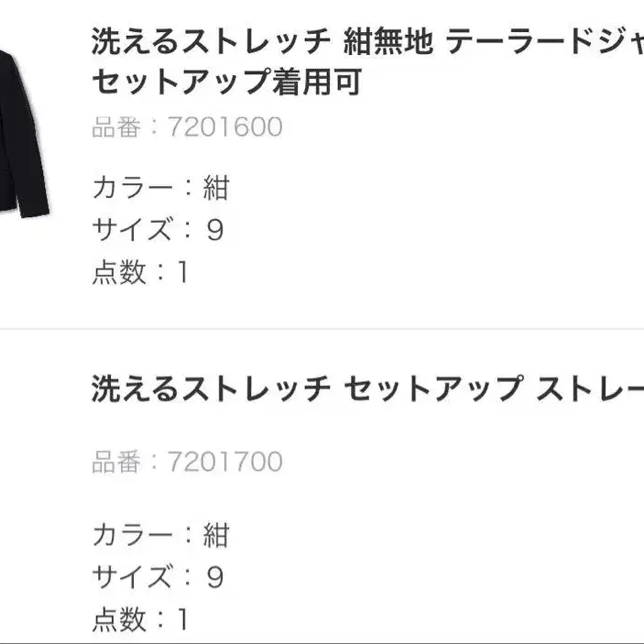Click サイズ：9 of the セットアップ item
The height and width of the screenshot is (644, 644).
pyautogui.click(x=158, y=576)
